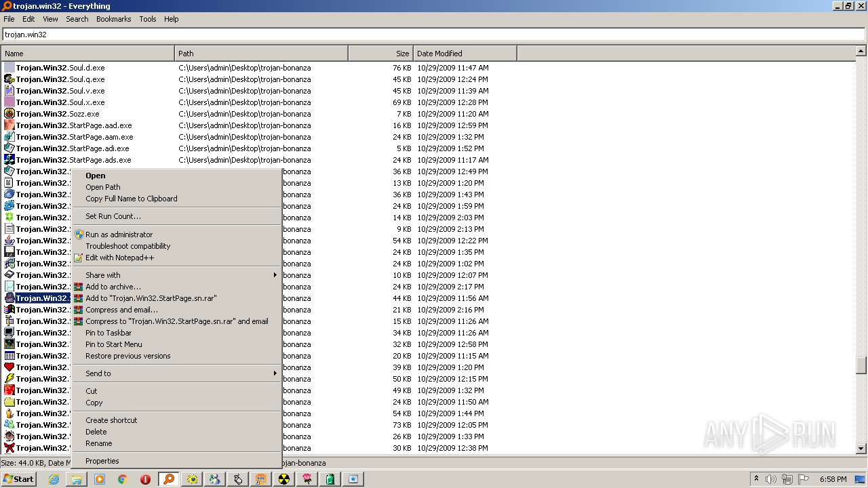
Task: Choose Open from the context menu
Action: point(176,176)
